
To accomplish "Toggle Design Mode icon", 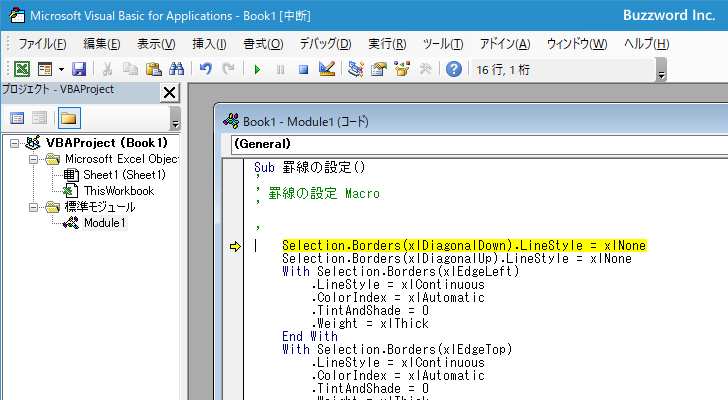I will coord(327,69).
